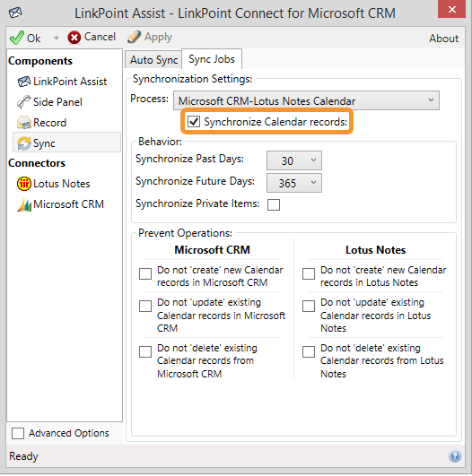Toggle the Advanced Options checkbox

point(18,433)
